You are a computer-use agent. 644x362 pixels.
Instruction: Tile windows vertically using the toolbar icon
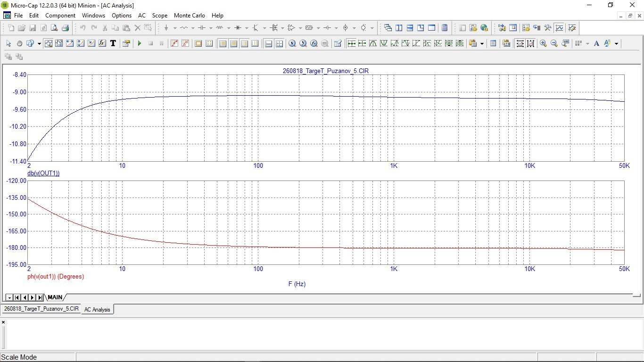pyautogui.click(x=399, y=28)
